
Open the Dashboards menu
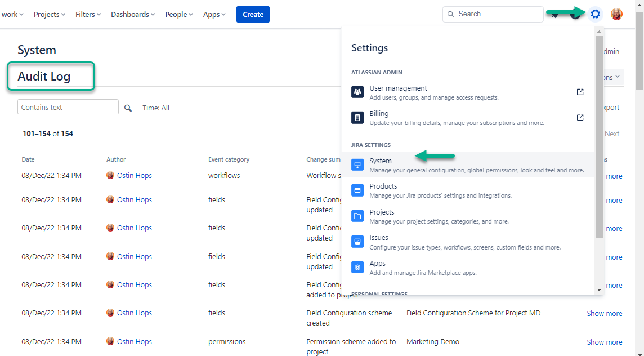(132, 14)
